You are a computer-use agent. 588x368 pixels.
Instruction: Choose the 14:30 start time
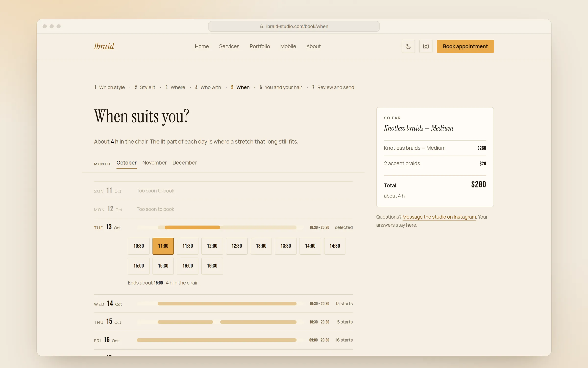tap(335, 246)
